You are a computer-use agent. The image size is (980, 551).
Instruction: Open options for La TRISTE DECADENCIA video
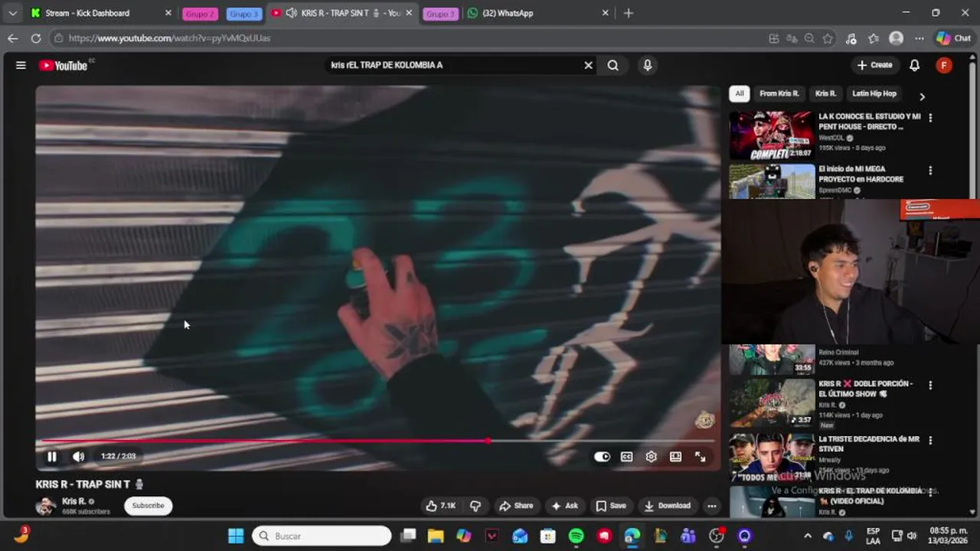pyautogui.click(x=930, y=441)
